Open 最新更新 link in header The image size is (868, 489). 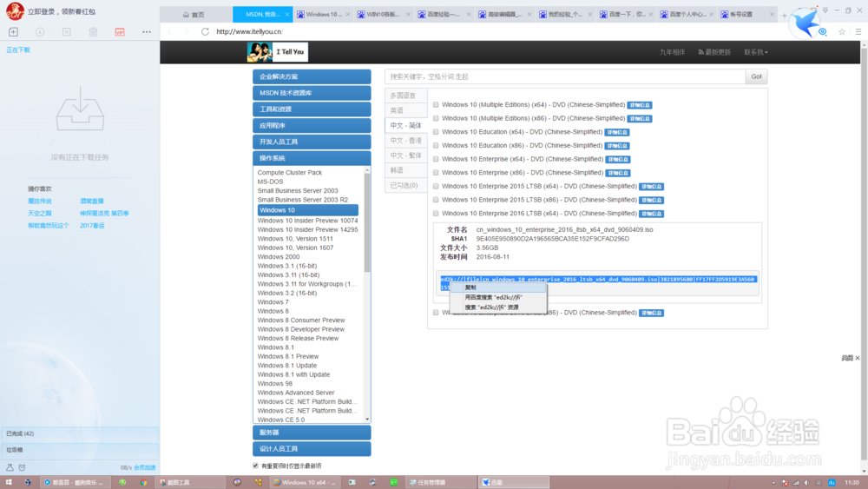tap(714, 52)
